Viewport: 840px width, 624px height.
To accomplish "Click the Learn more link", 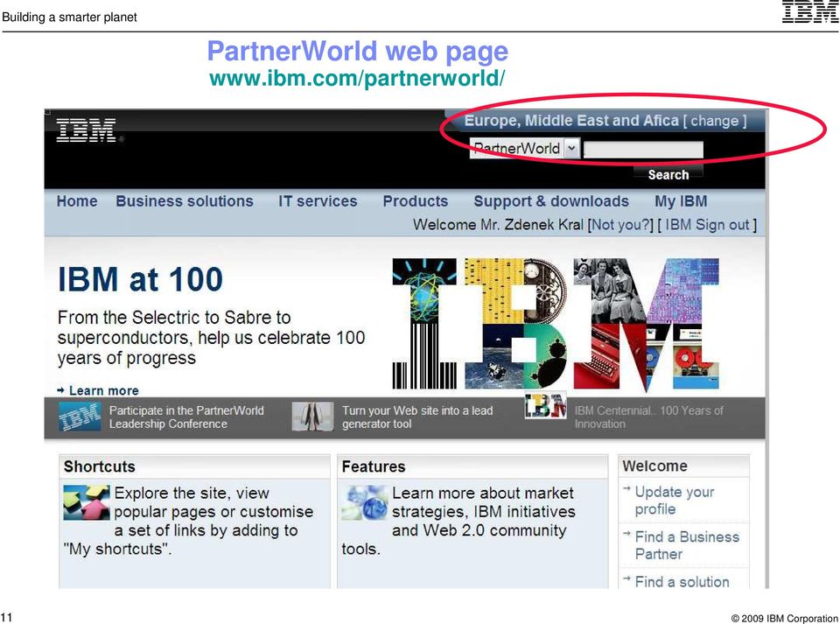I will coord(104,390).
